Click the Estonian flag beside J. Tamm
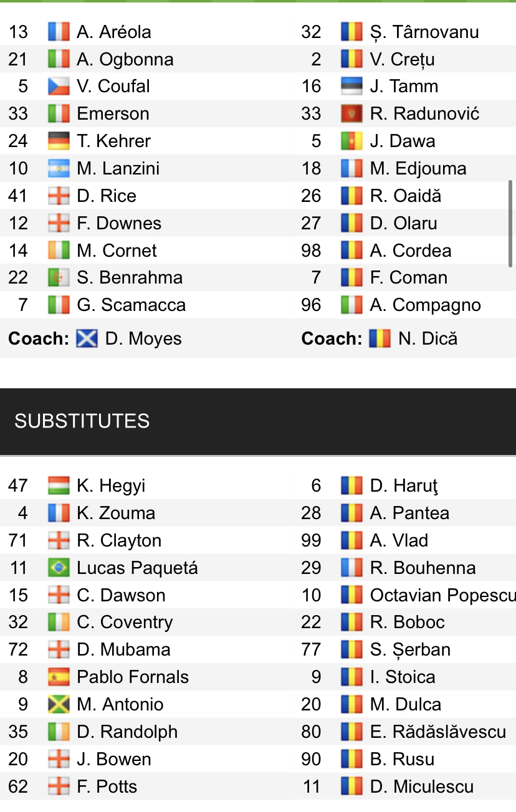The width and height of the screenshot is (516, 812). click(x=352, y=87)
